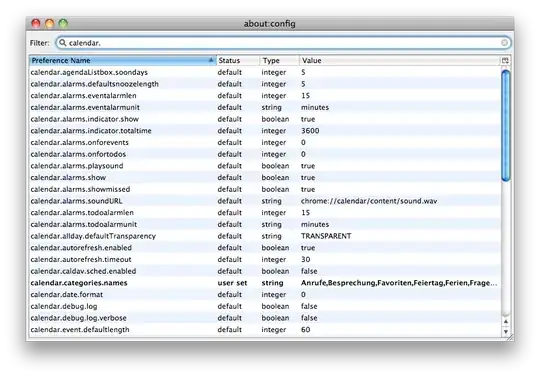Click the blue vertical scrollbar thumb
The width and height of the screenshot is (540, 377).
pyautogui.click(x=506, y=125)
